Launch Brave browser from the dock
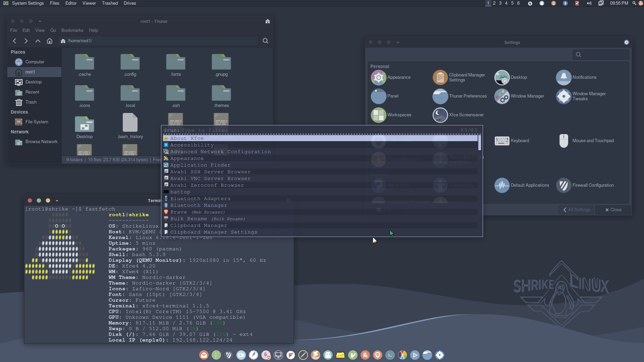Image resolution: width=644 pixels, height=362 pixels. coord(378,355)
